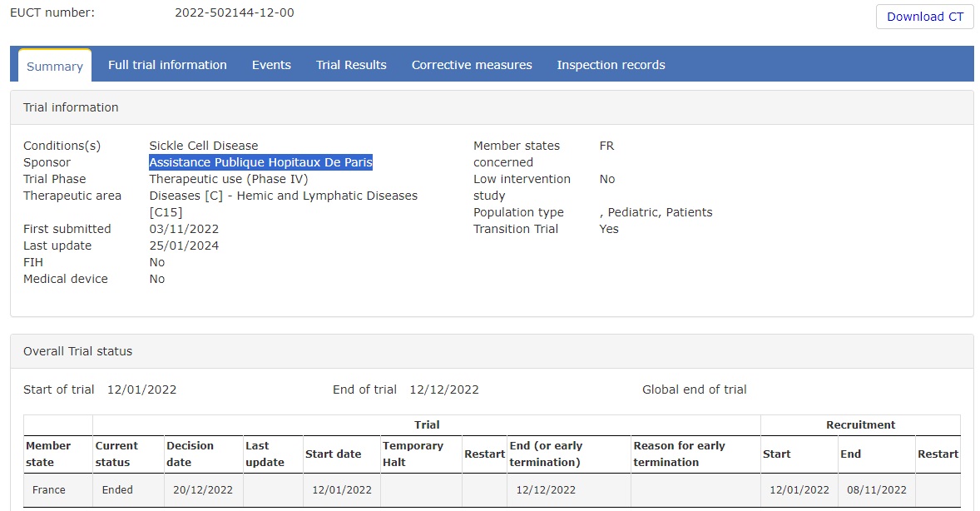Click the Download CT button

point(924,17)
